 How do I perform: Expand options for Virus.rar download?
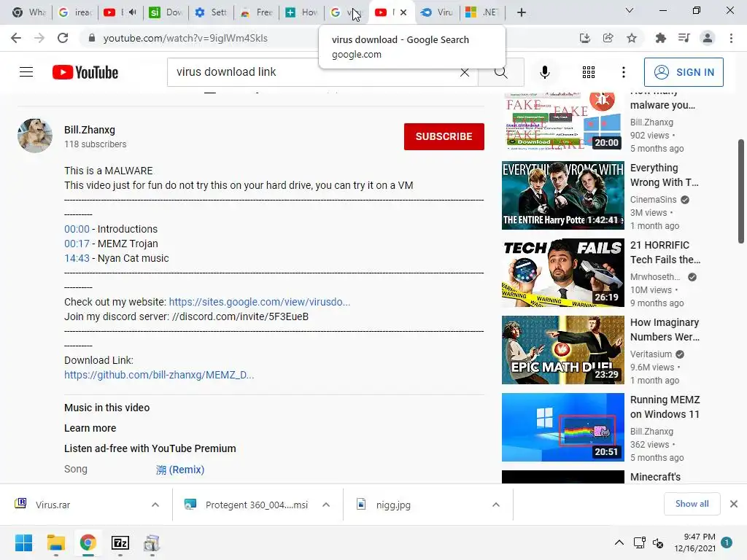pyautogui.click(x=155, y=505)
